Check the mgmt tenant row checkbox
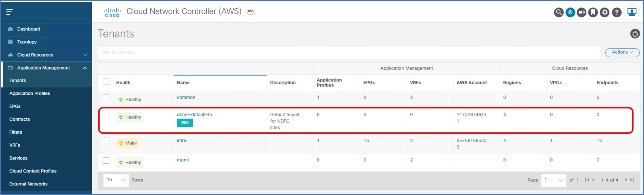The height and width of the screenshot is (195, 644). (x=106, y=160)
